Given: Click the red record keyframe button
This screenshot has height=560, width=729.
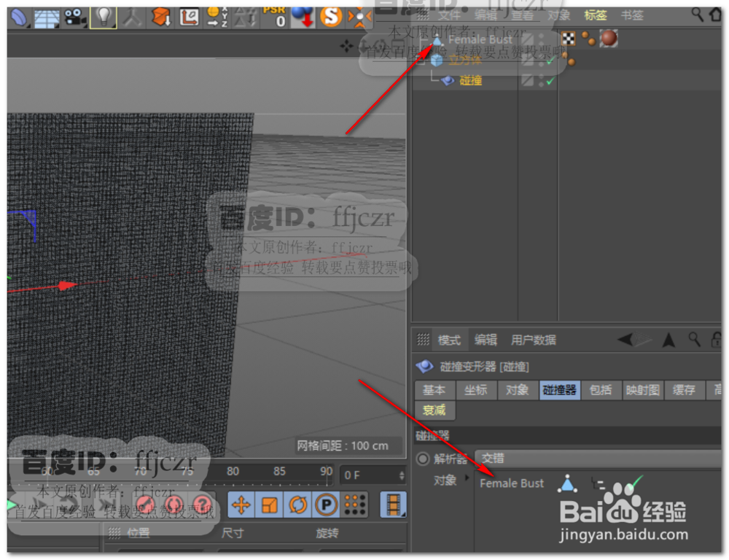Looking at the screenshot, I should click(145, 504).
